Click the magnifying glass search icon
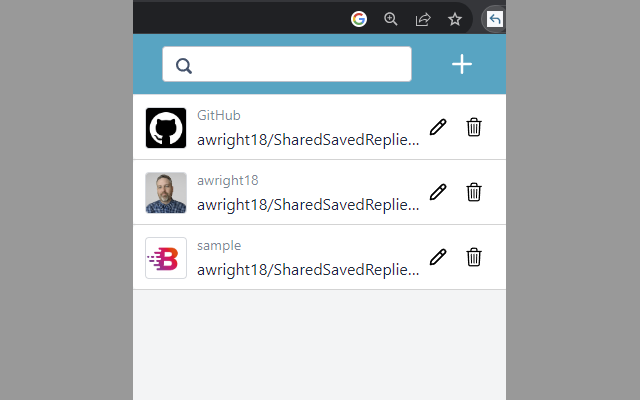The height and width of the screenshot is (400, 640). point(184,66)
